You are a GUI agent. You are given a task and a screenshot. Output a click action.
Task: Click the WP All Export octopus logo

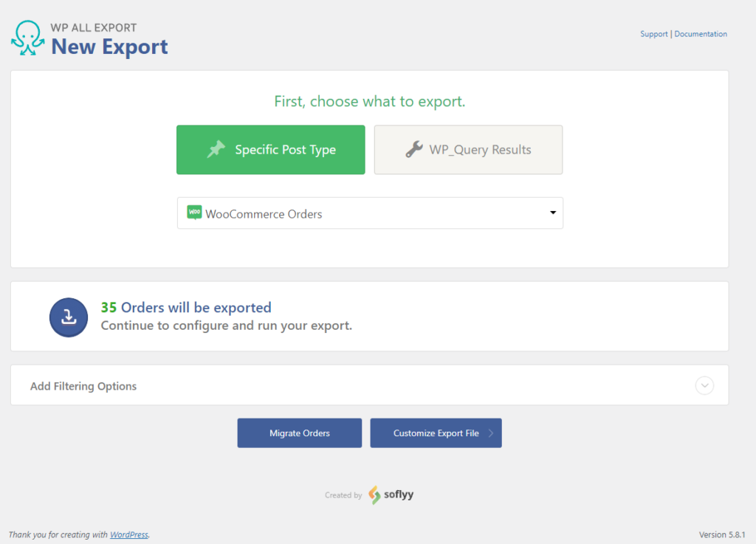pyautogui.click(x=28, y=38)
